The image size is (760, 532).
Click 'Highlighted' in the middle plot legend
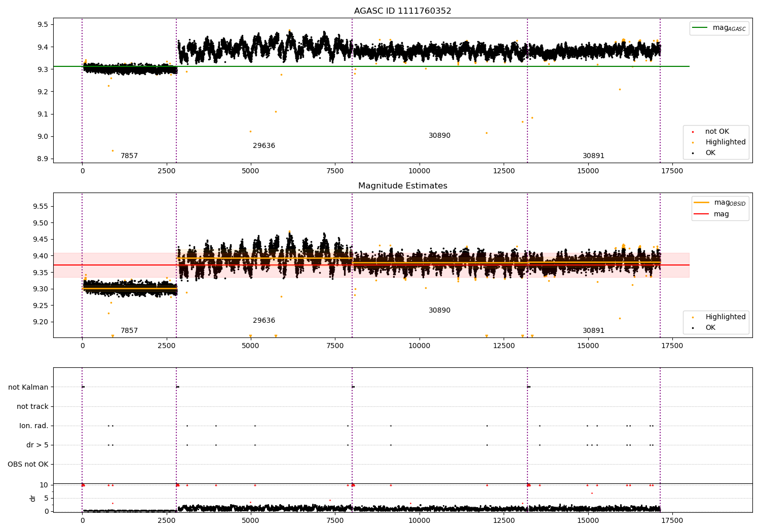coord(726,317)
